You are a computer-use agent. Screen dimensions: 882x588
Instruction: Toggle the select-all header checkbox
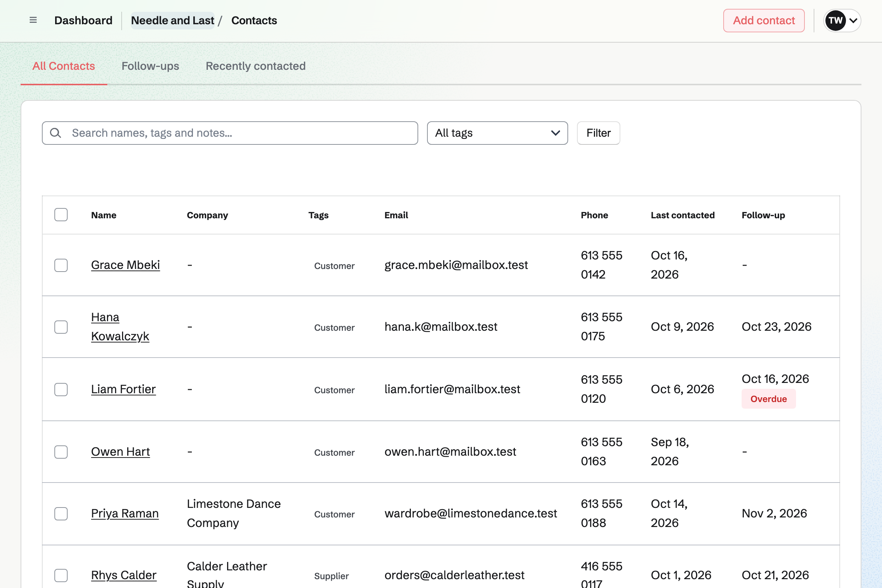(x=61, y=215)
